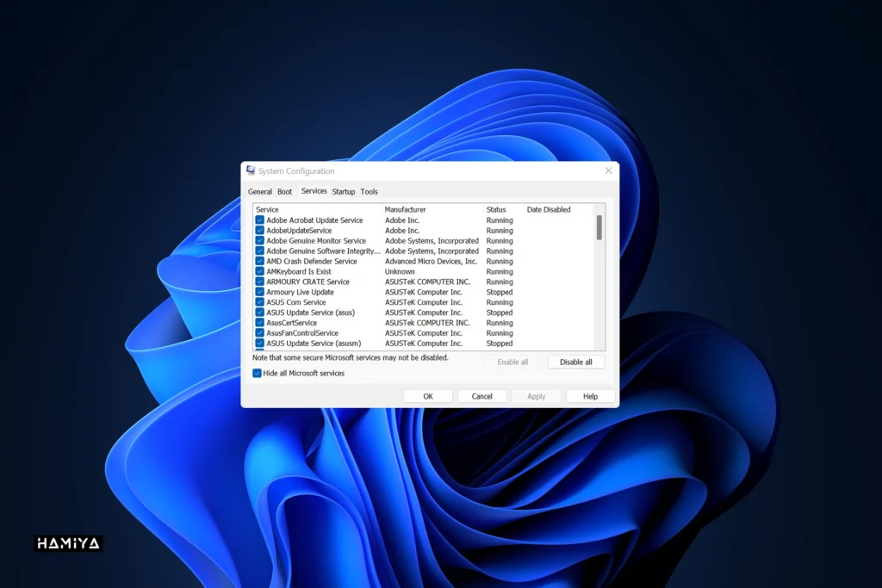Confirm with the OK button

(428, 396)
